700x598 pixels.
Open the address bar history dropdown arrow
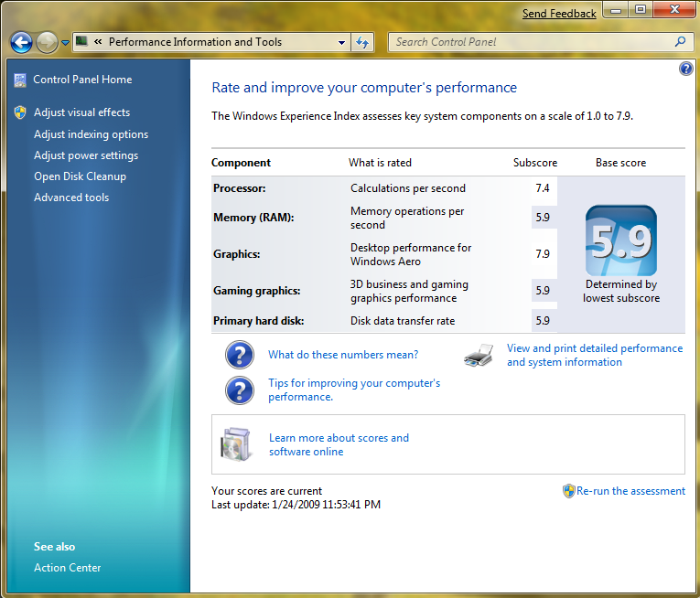(x=341, y=42)
